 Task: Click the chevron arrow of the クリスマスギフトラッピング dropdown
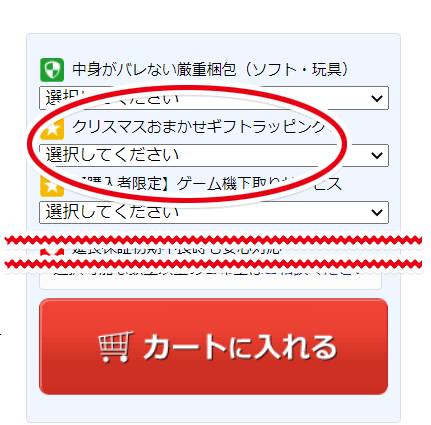[x=377, y=155]
